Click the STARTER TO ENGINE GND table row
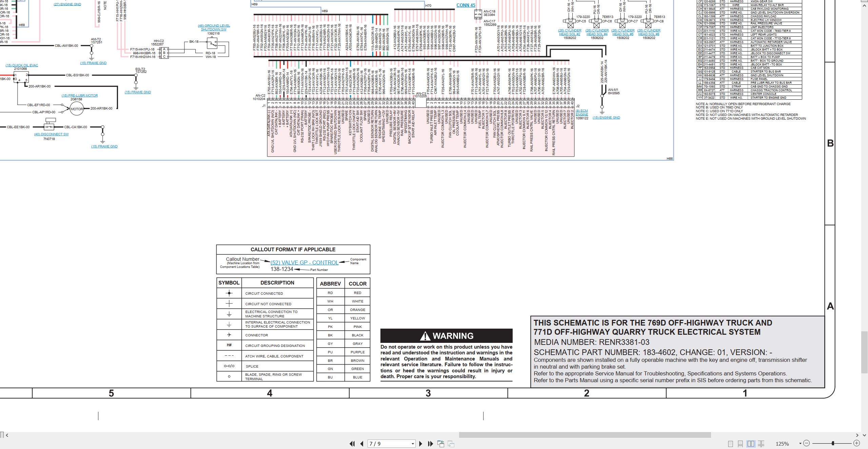Screen dimensions: 868x449 coord(749,98)
